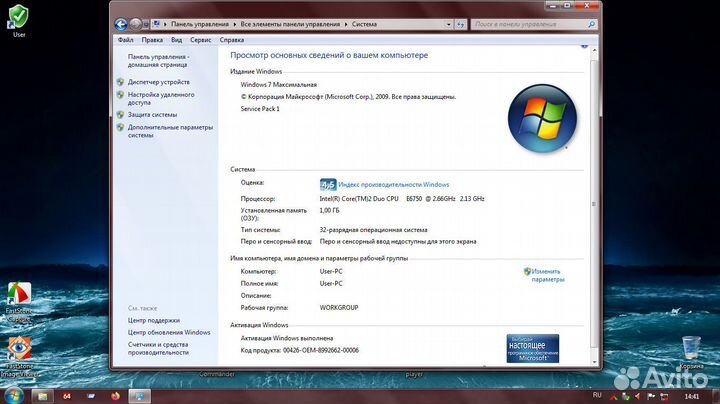Viewport: 720px width, 404px height.
Task: Open 'Настройка удаленного доступа' link
Action: (161, 98)
